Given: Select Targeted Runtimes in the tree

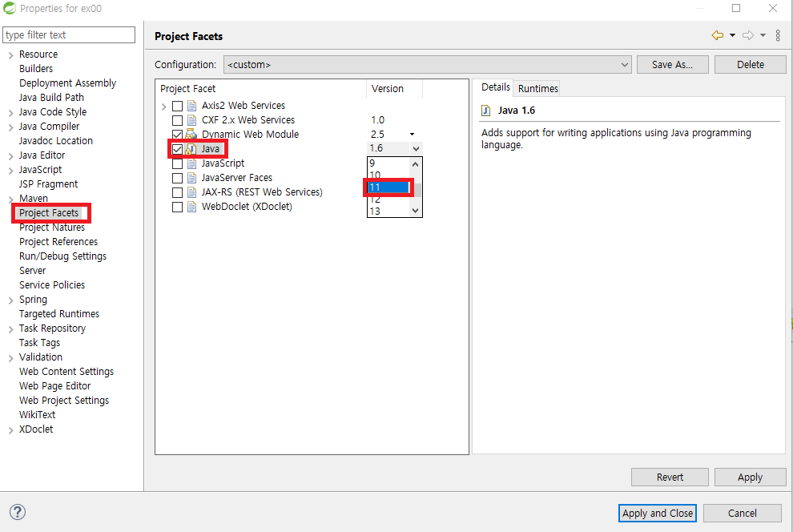Looking at the screenshot, I should [59, 314].
